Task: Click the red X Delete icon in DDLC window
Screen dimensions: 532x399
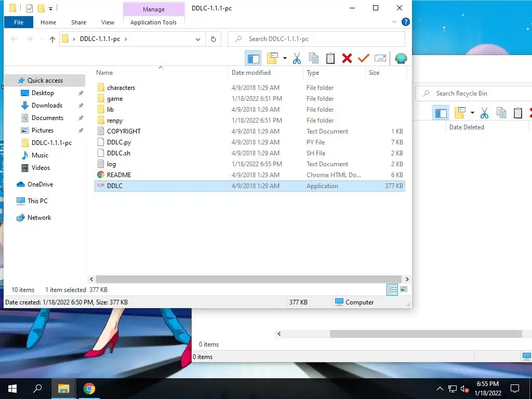Action: click(x=347, y=58)
